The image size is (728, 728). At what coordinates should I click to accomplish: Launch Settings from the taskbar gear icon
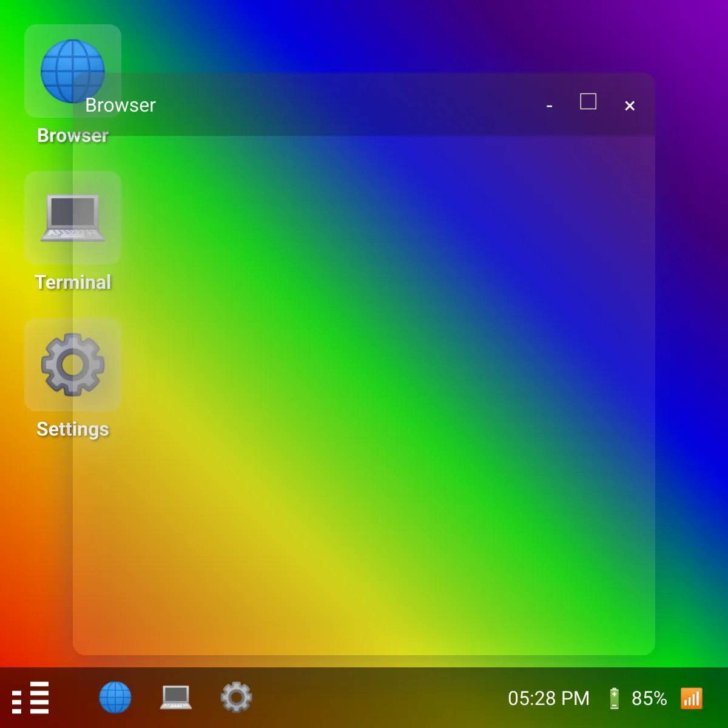(x=237, y=698)
